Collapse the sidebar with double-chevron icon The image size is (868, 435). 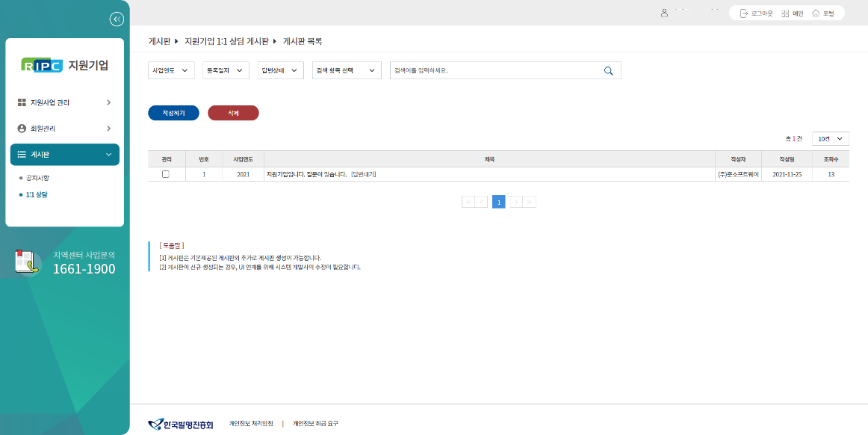click(x=116, y=19)
